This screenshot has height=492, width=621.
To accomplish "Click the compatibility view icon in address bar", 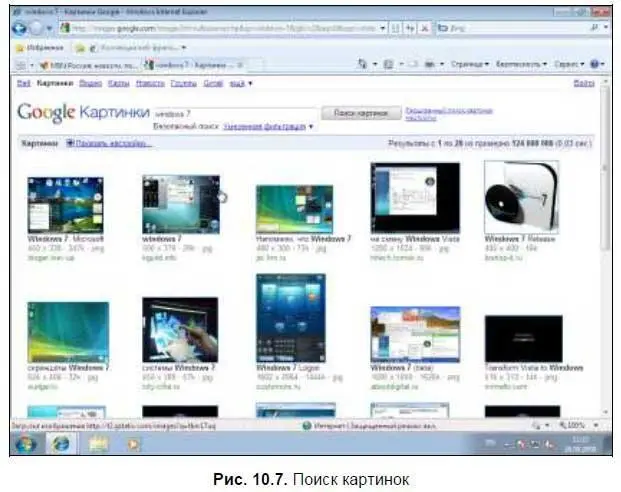I will point(395,28).
